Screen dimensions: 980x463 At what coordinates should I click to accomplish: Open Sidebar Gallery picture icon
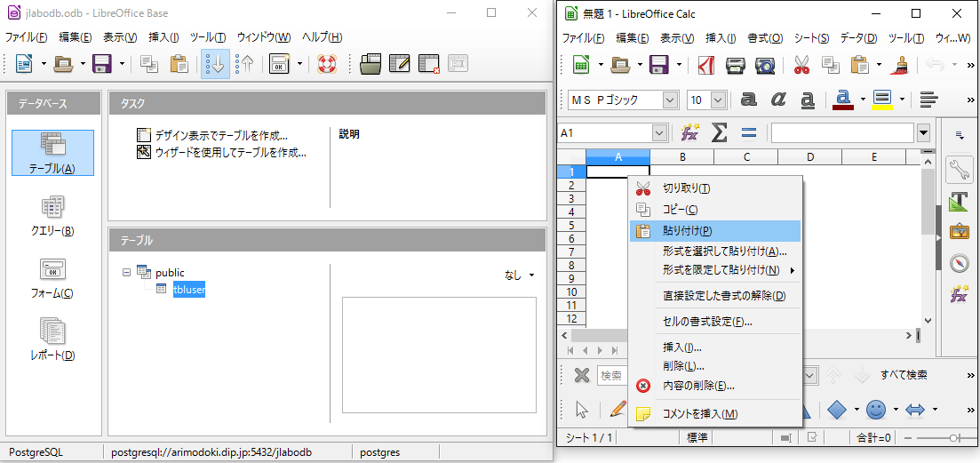(959, 232)
